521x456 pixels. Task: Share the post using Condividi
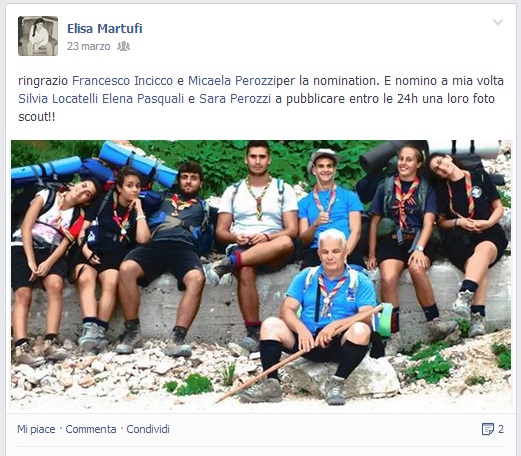tap(148, 429)
